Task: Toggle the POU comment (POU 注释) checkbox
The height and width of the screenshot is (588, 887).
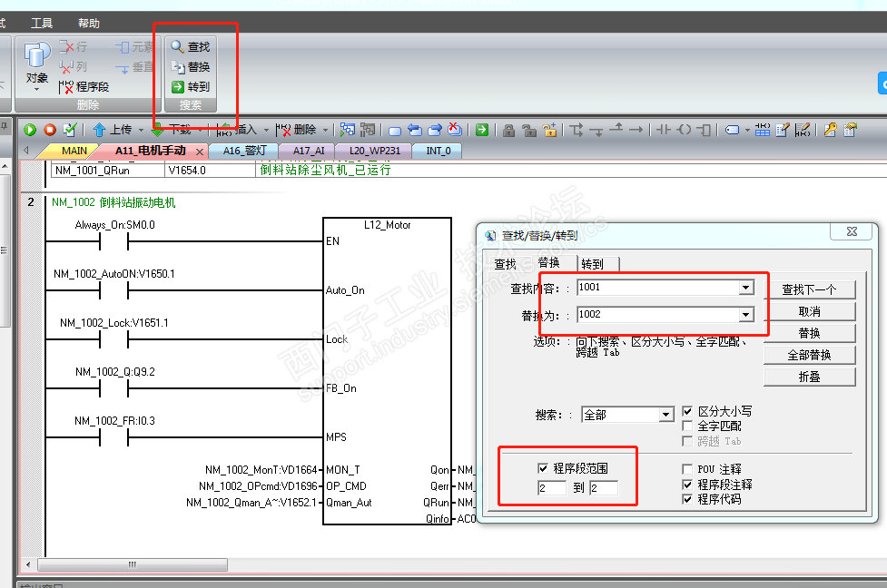Action: point(687,469)
